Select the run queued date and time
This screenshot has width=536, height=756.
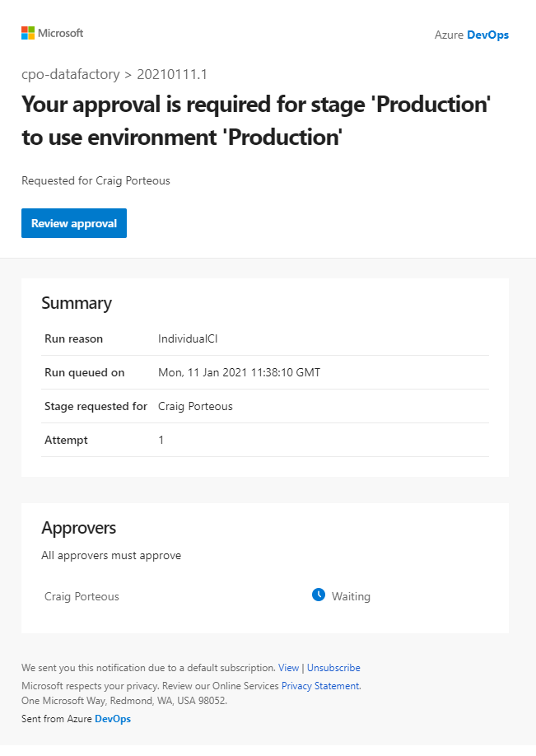click(239, 372)
